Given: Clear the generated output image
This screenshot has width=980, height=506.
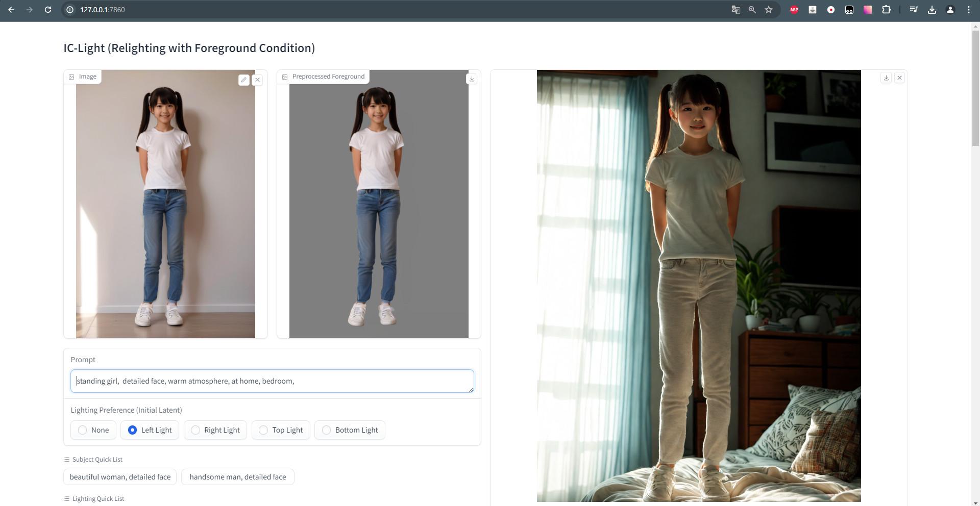Looking at the screenshot, I should (899, 78).
